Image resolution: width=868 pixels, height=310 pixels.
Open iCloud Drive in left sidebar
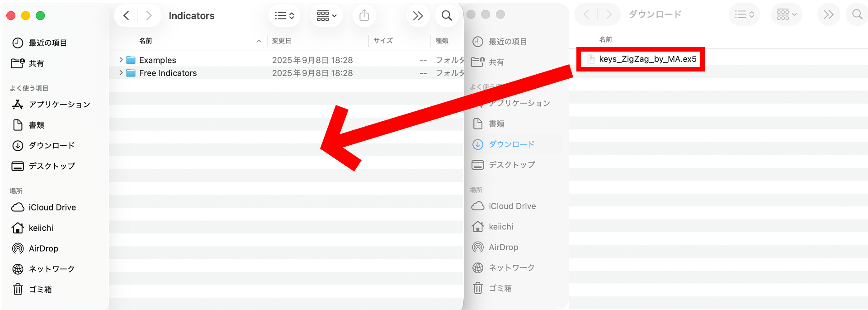pos(52,207)
